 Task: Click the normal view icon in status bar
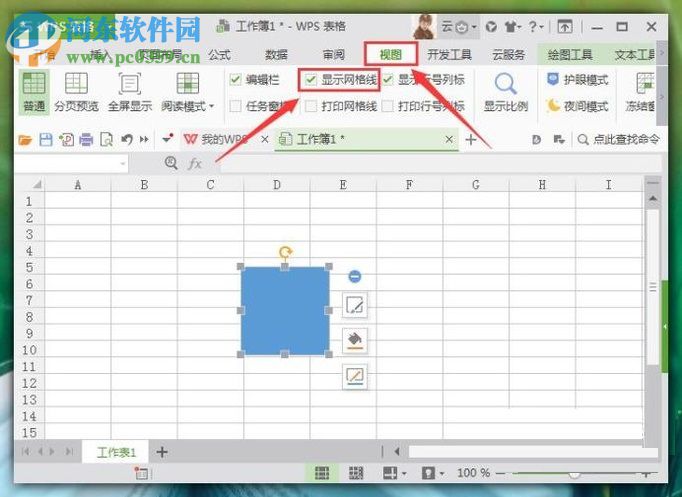pyautogui.click(x=322, y=473)
